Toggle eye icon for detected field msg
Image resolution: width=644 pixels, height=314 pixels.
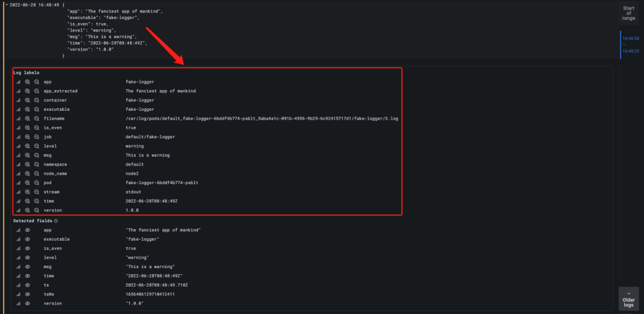pos(27,267)
